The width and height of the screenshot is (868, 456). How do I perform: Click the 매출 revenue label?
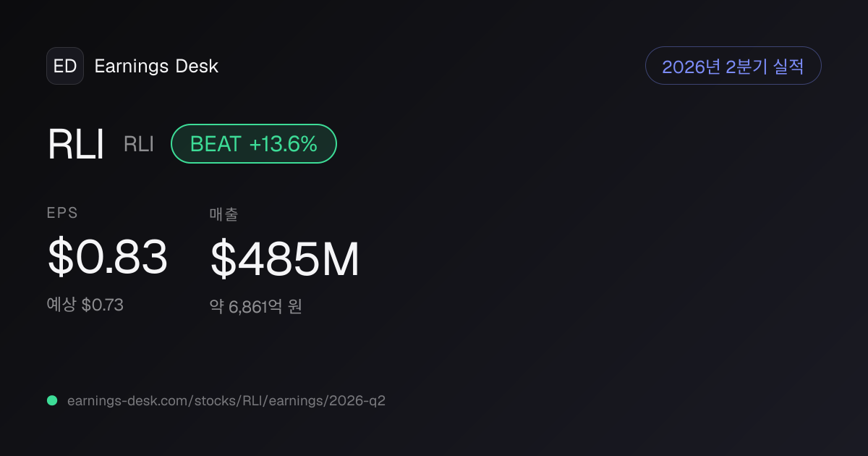[x=224, y=214]
